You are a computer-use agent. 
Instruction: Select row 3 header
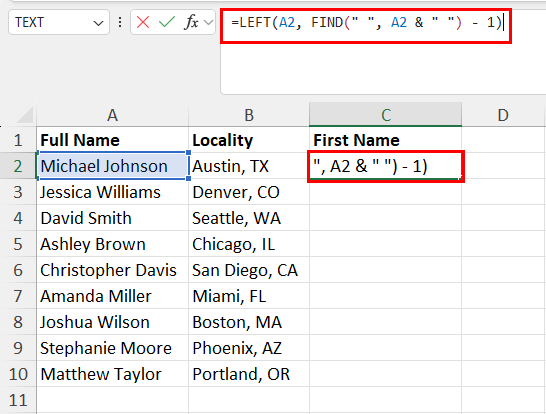coord(18,192)
